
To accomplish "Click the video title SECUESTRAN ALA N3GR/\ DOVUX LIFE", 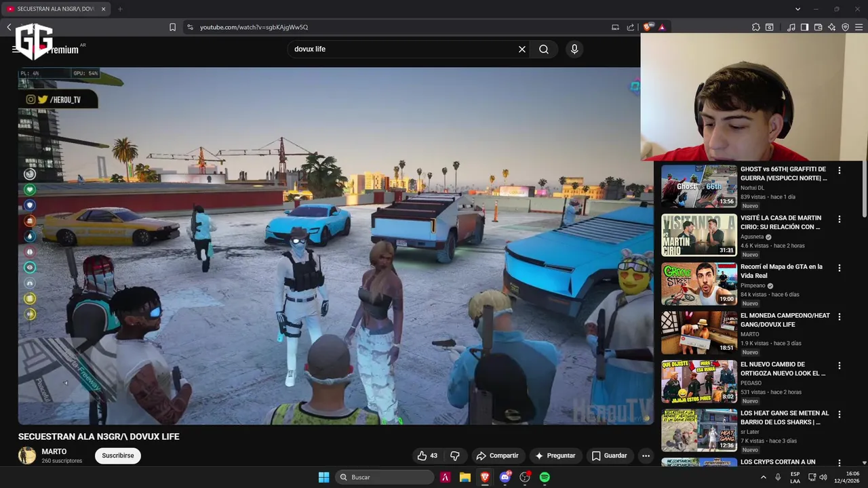I will pos(99,436).
